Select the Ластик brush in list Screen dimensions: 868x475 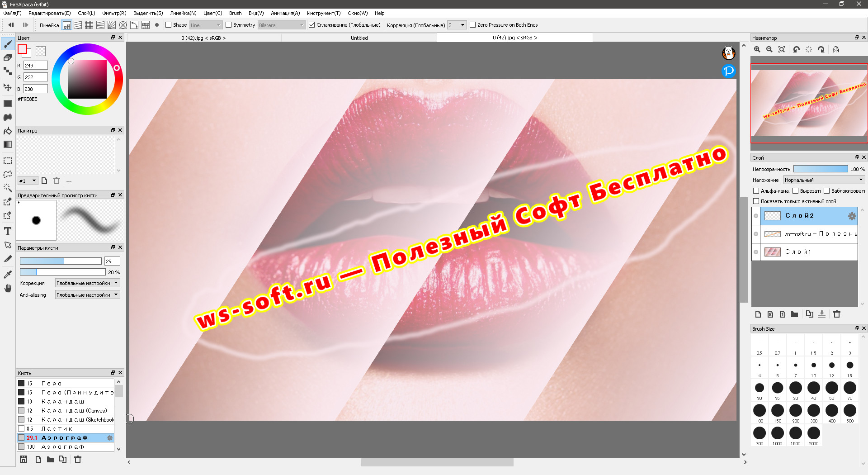point(66,429)
